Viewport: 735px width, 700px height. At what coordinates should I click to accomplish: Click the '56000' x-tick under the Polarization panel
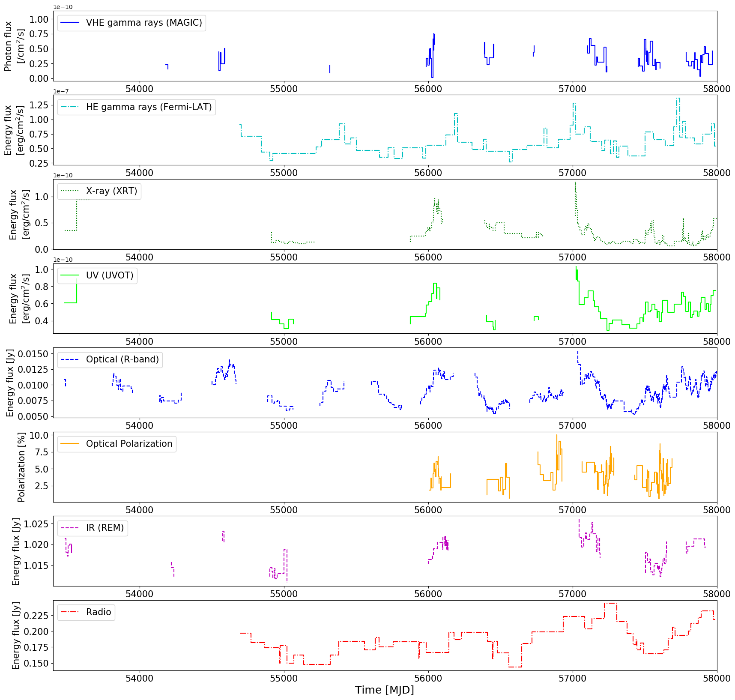tap(428, 510)
